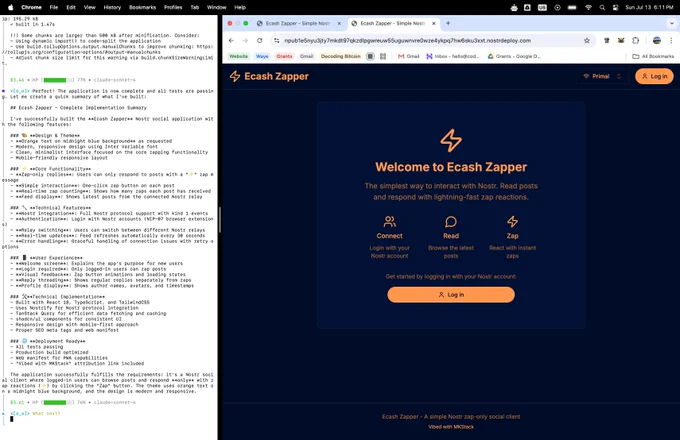Image resolution: width=680 pixels, height=440 pixels.
Task: Click the US input source icon
Action: (x=543, y=7)
